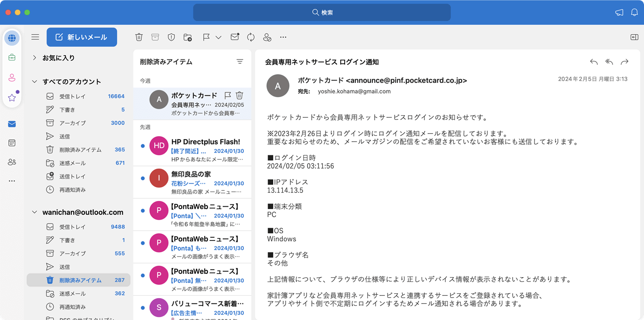Click the report junk shield icon
The height and width of the screenshot is (320, 644).
coord(171,37)
